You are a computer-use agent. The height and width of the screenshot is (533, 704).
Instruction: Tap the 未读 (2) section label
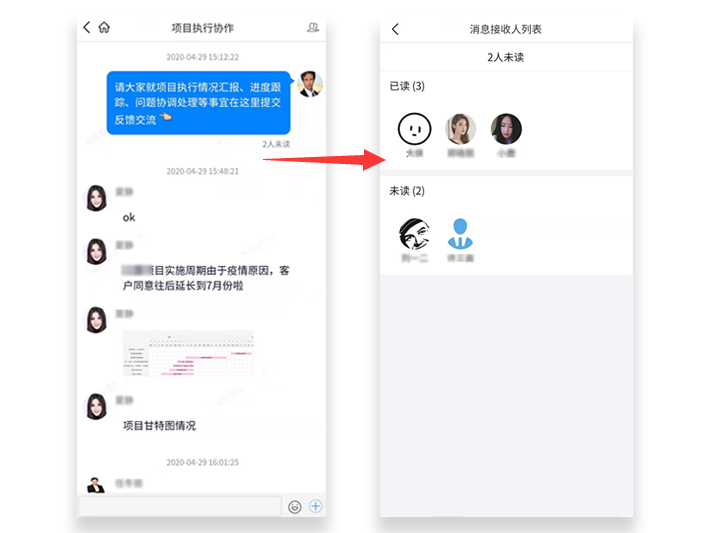407,191
